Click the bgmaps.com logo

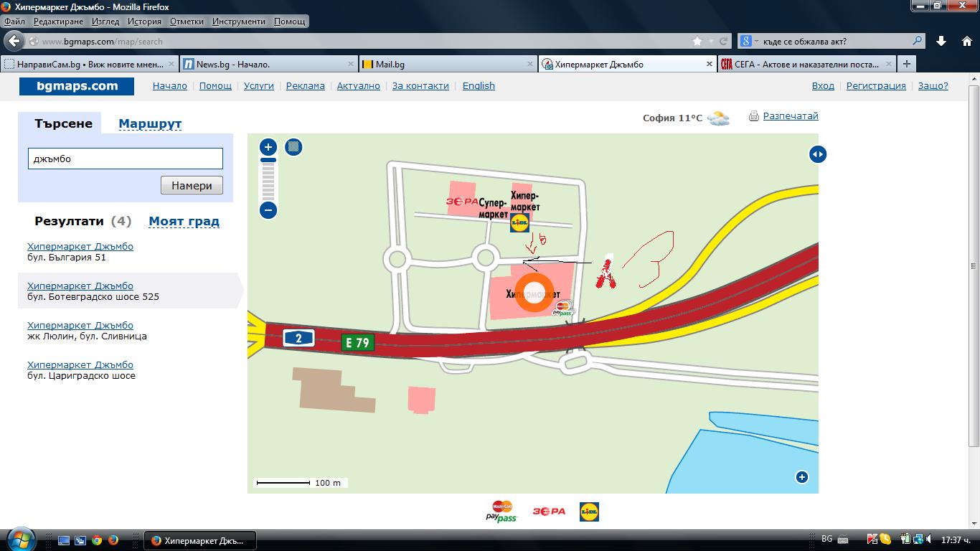[77, 86]
